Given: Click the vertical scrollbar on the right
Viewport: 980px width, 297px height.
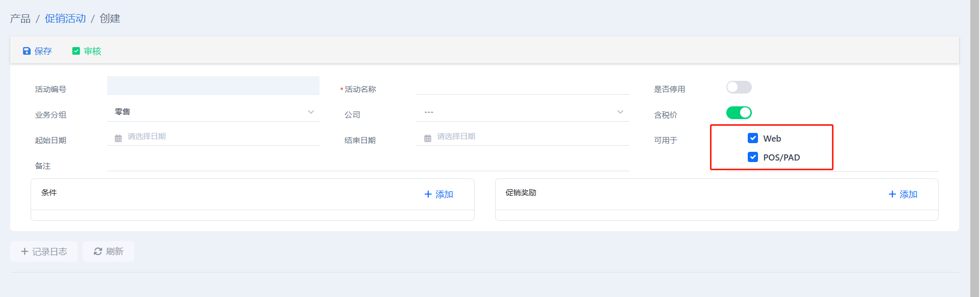Looking at the screenshot, I should point(975,148).
